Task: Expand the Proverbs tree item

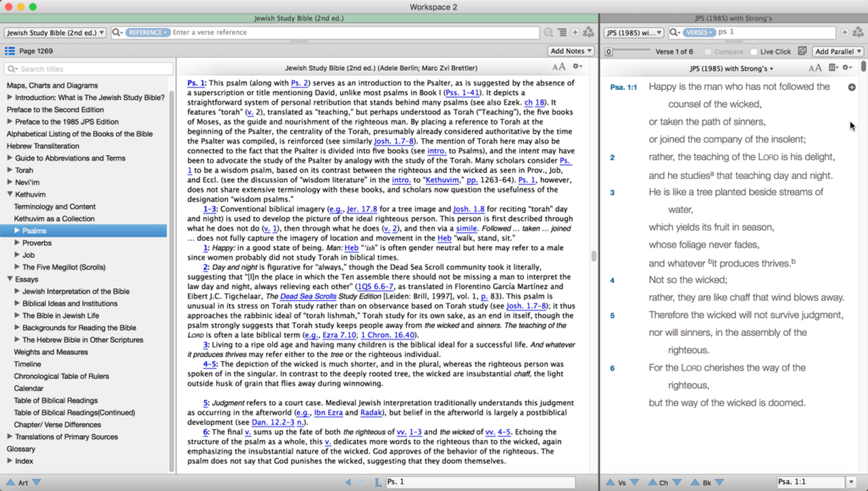Action: click(18, 243)
